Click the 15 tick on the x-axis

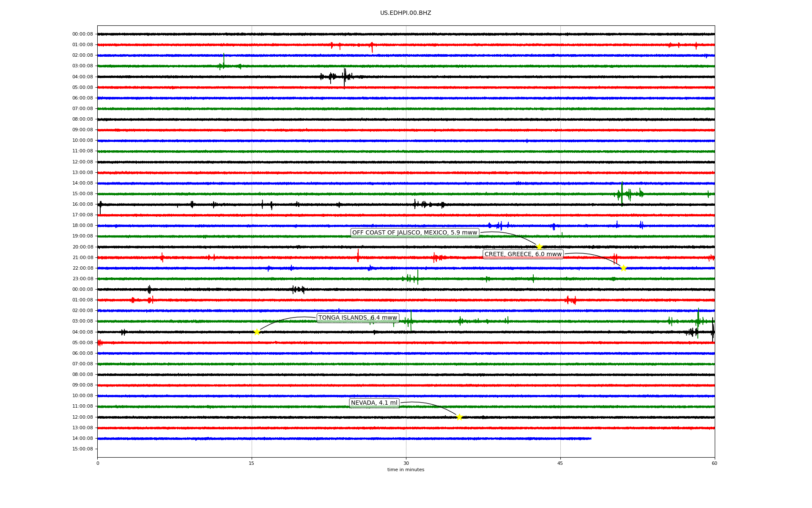pos(252,464)
